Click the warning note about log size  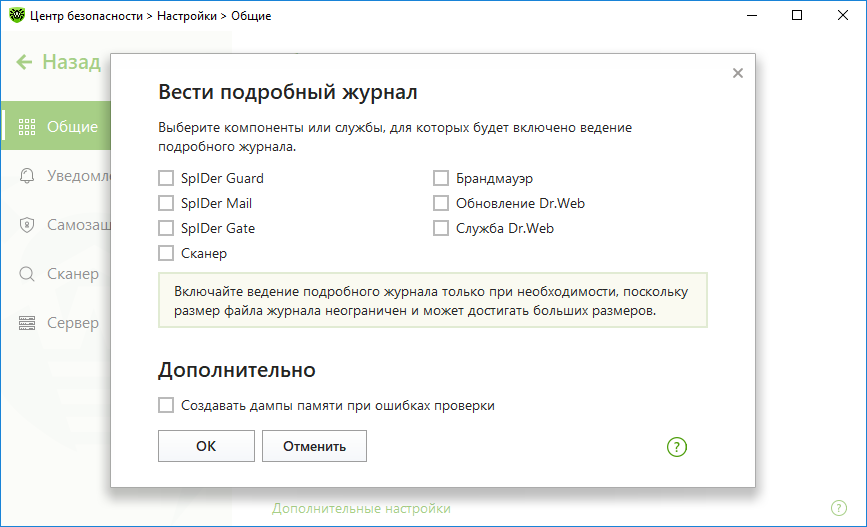(432, 300)
